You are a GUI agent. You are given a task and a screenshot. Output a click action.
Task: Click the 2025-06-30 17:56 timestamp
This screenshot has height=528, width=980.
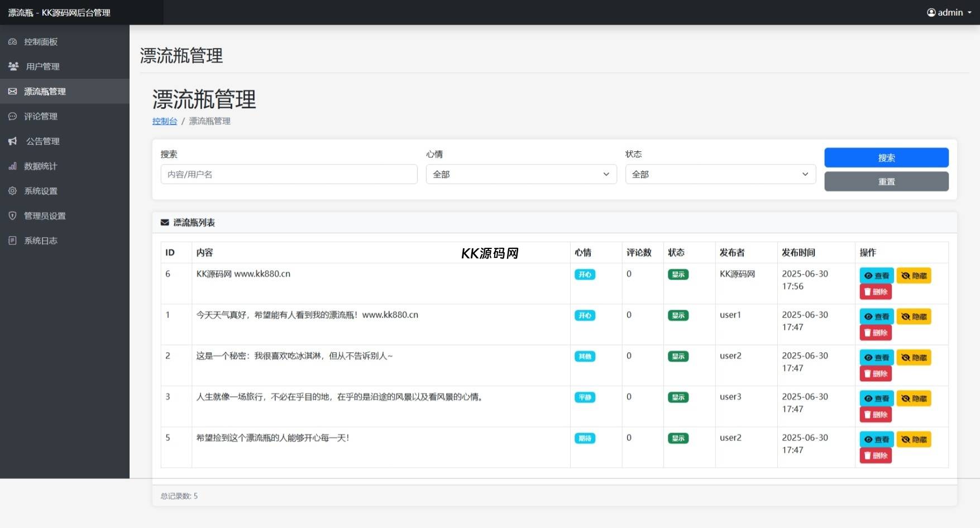click(805, 280)
